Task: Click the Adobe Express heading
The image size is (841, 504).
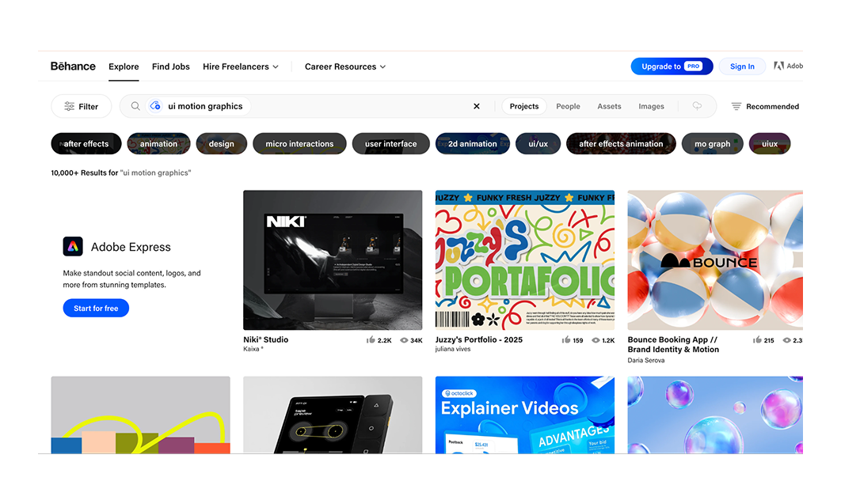Action: point(131,247)
